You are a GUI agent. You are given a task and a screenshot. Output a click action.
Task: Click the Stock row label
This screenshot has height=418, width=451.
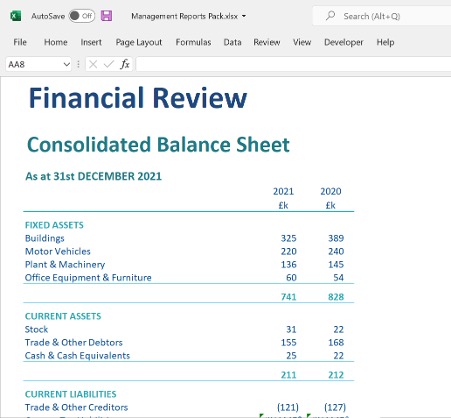point(36,329)
